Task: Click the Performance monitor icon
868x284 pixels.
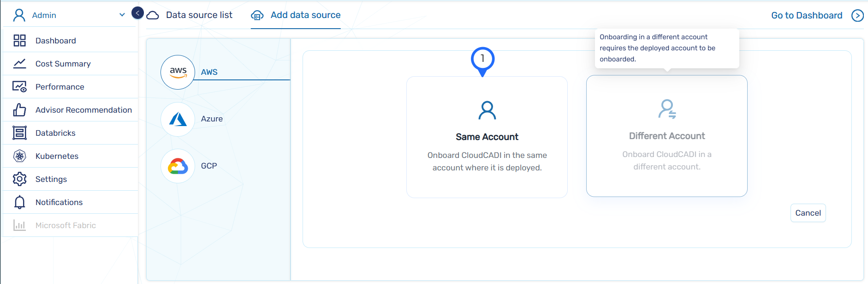Action: point(19,87)
